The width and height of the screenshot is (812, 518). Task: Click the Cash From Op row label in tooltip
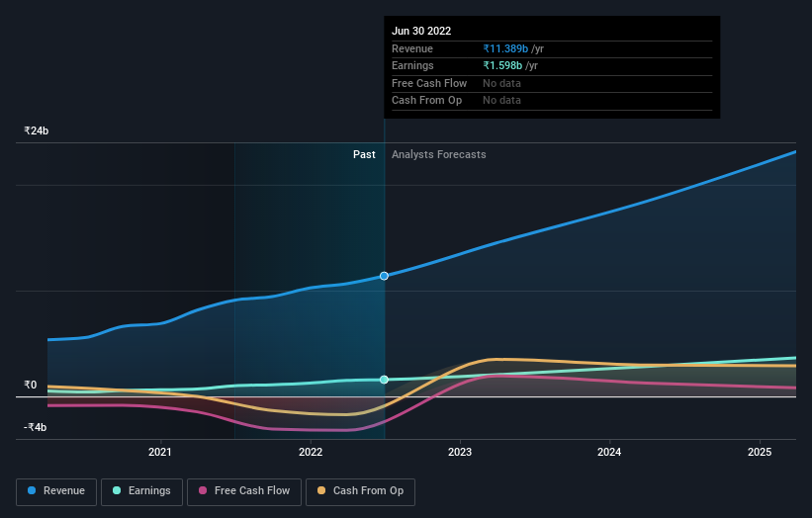(x=426, y=101)
